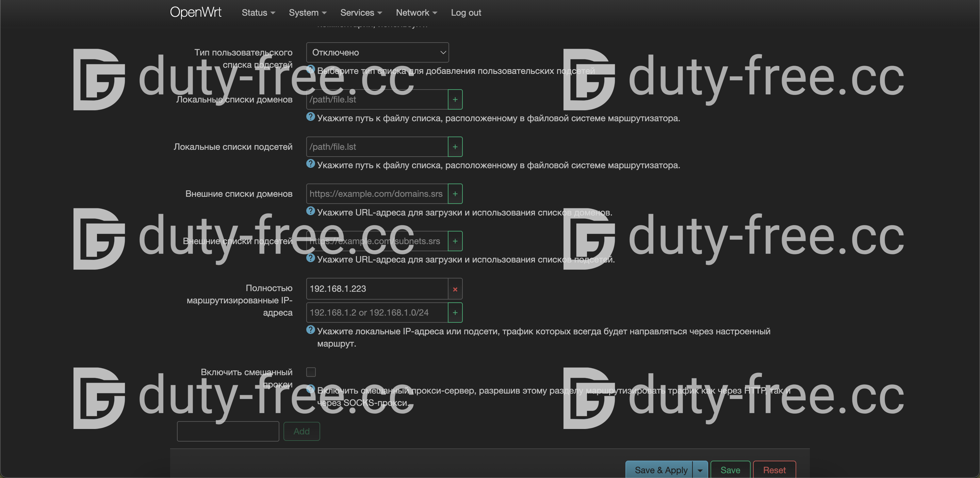Expand the Save & Apply dropdown arrow
The width and height of the screenshot is (980, 478).
click(700, 471)
